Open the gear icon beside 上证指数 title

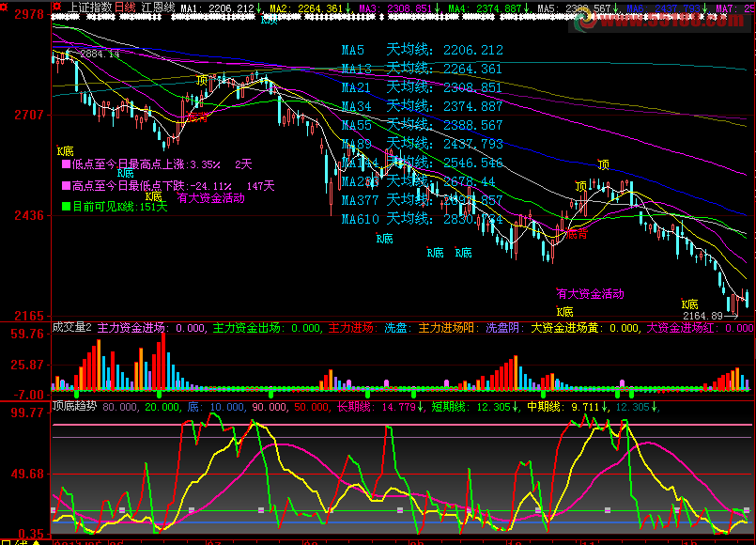(57, 7)
